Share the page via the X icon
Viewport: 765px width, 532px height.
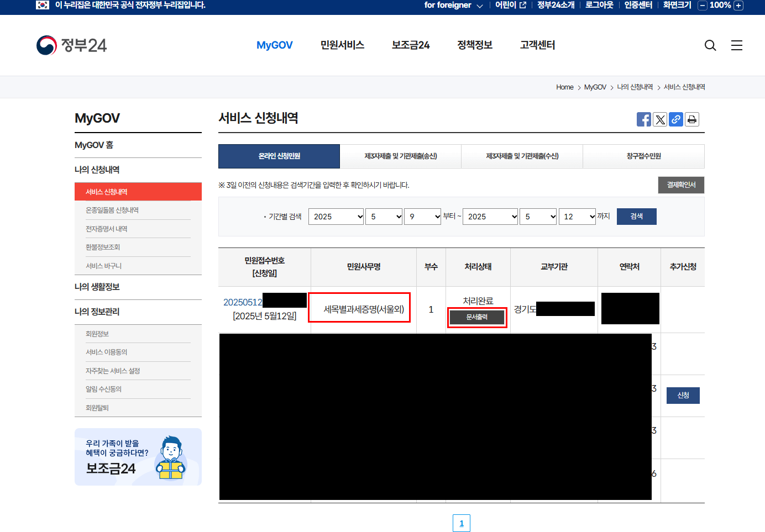pyautogui.click(x=659, y=119)
